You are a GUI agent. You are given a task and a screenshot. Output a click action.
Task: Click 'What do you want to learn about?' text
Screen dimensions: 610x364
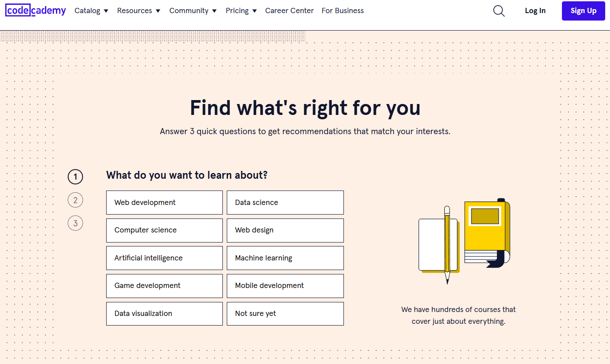tap(187, 175)
